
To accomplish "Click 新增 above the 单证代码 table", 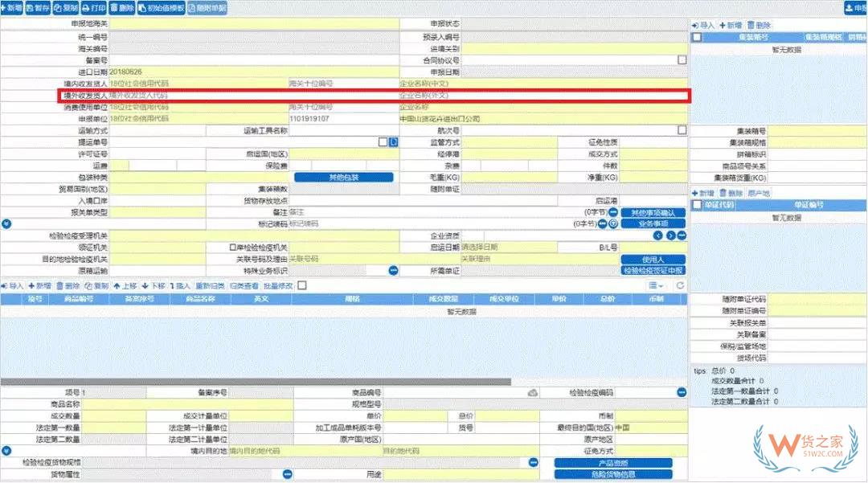I will pyautogui.click(x=703, y=193).
